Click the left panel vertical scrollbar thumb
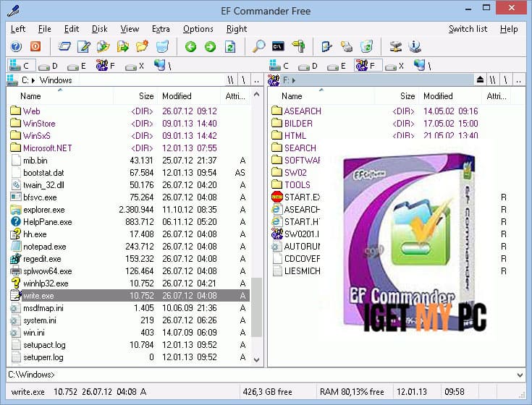 pyautogui.click(x=256, y=307)
